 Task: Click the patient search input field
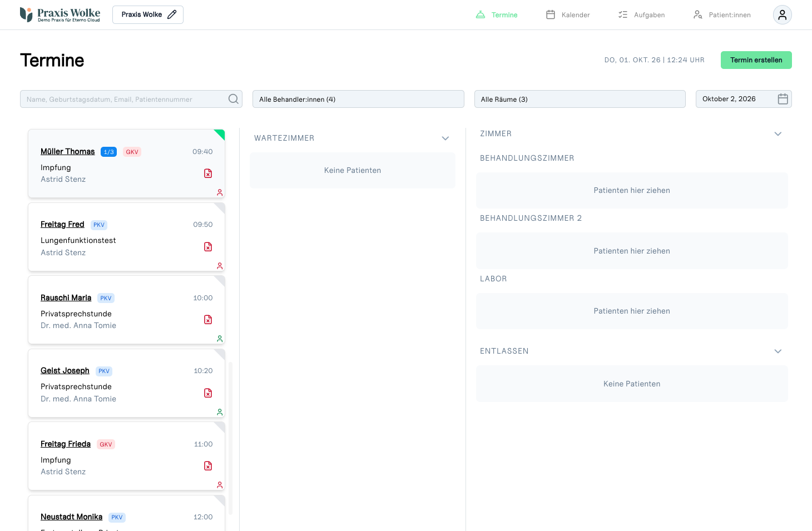131,99
